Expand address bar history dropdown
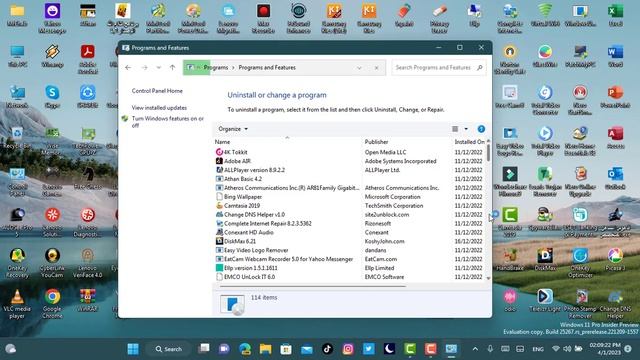 [359, 68]
